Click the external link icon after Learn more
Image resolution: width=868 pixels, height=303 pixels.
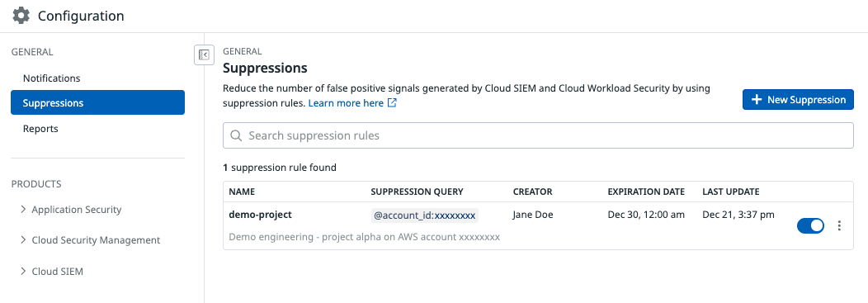point(392,103)
